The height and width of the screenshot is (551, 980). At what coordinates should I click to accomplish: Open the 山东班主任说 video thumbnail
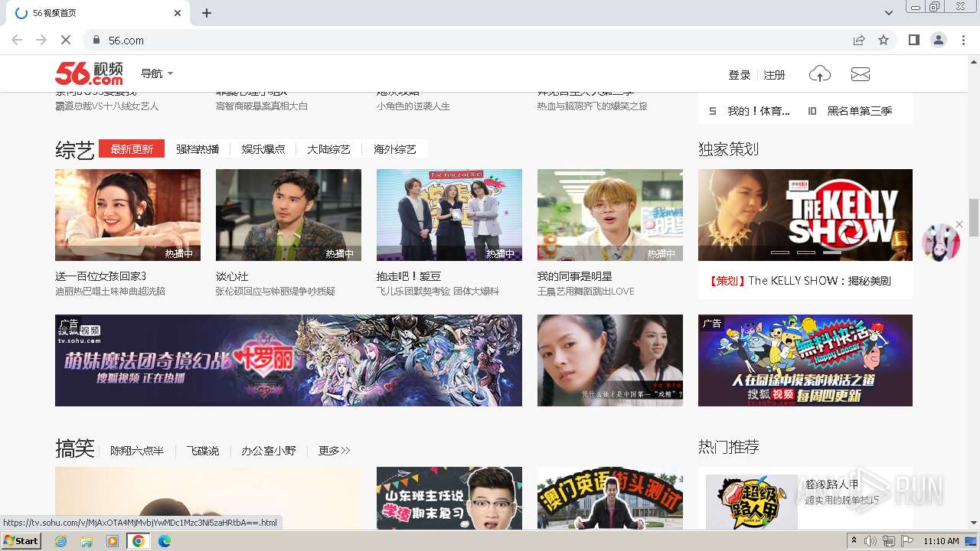coord(449,498)
